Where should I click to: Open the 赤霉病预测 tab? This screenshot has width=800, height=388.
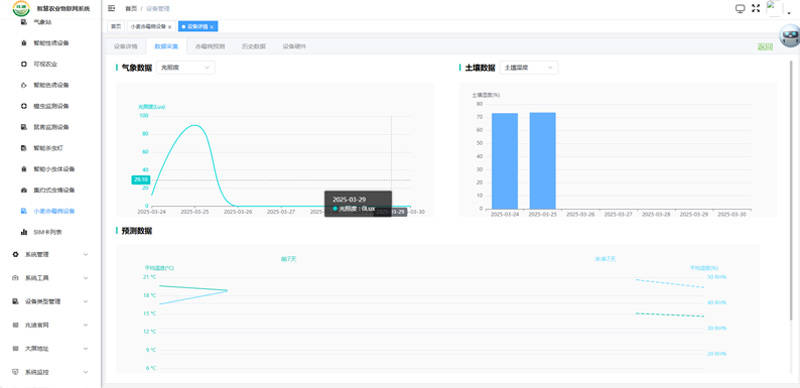tap(210, 46)
